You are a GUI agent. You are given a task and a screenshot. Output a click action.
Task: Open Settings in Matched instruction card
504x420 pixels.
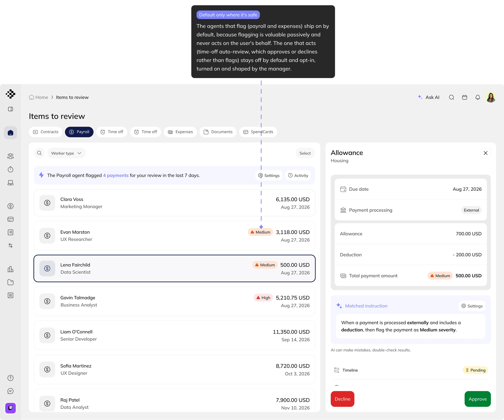coord(472,306)
